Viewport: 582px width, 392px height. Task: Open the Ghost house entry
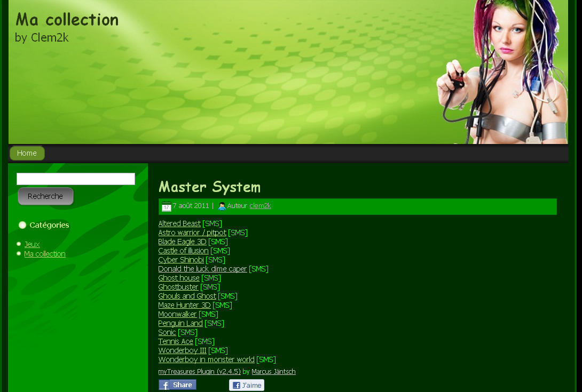click(178, 278)
